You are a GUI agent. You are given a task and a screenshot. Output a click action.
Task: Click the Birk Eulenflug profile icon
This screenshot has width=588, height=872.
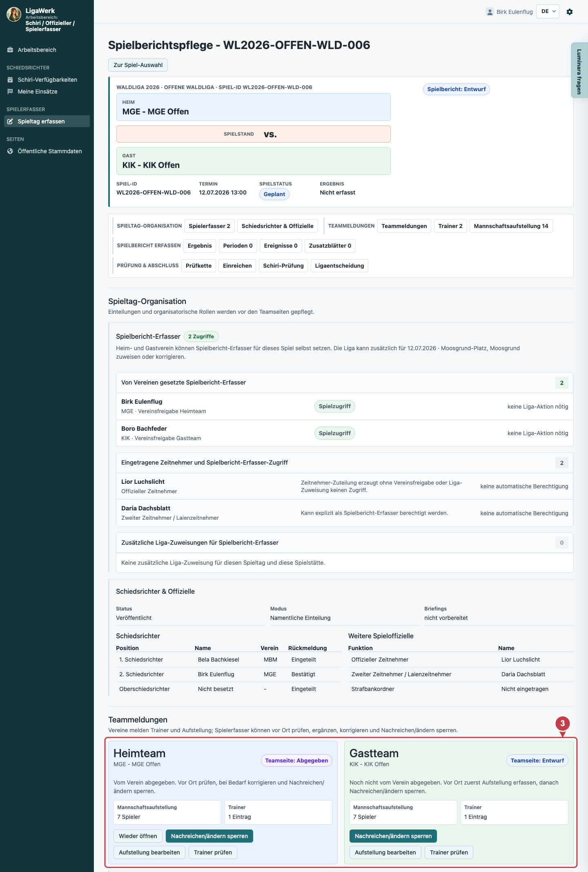[490, 12]
